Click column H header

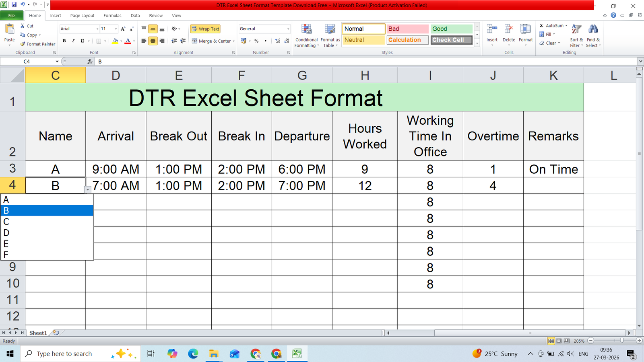[365, 75]
